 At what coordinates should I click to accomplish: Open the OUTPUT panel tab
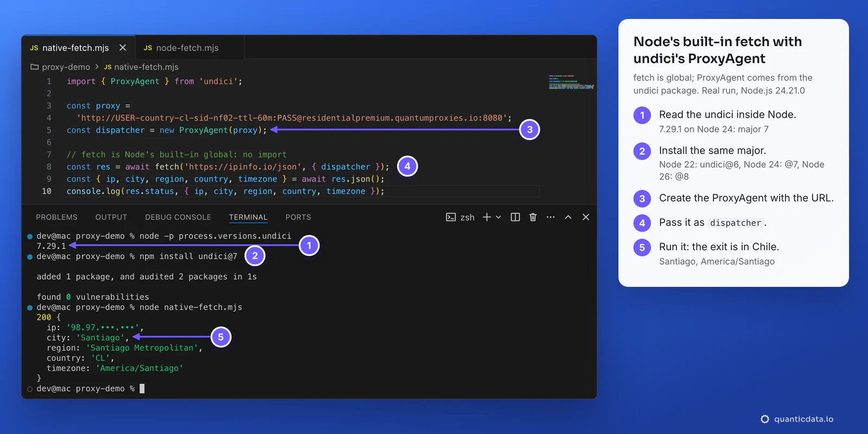[x=111, y=217]
